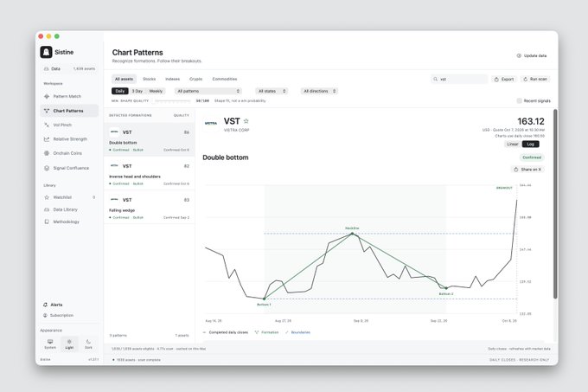Click the search field containing vst
The width and height of the screenshot is (588, 392).
click(x=459, y=79)
